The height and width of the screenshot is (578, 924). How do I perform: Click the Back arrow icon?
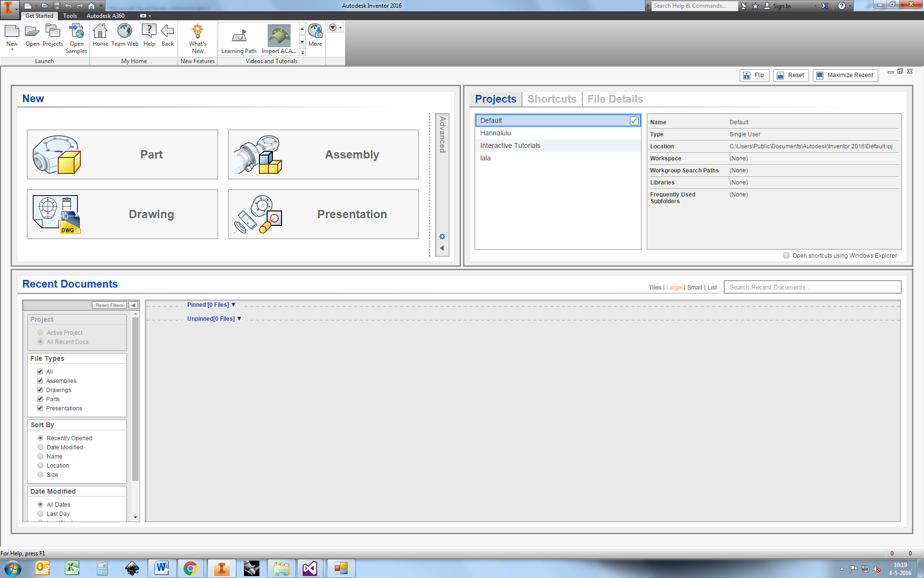[x=167, y=32]
